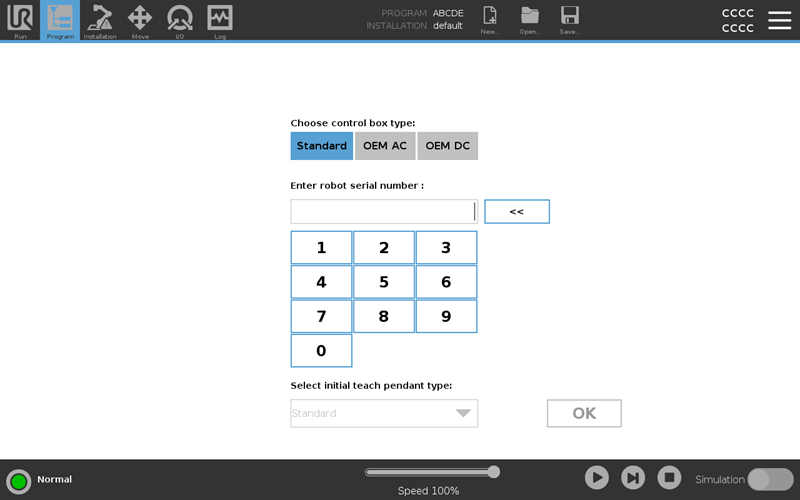Click the Save disk icon

(x=569, y=19)
